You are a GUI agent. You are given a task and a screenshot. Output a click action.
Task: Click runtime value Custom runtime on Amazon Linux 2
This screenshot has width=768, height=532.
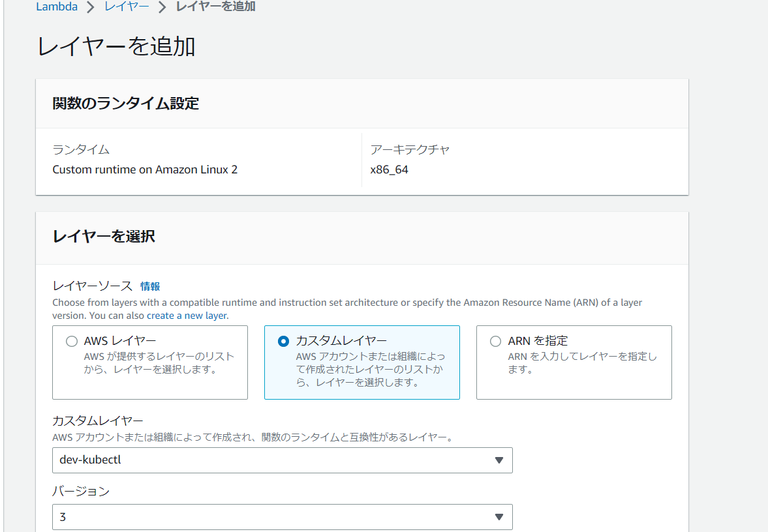click(145, 170)
